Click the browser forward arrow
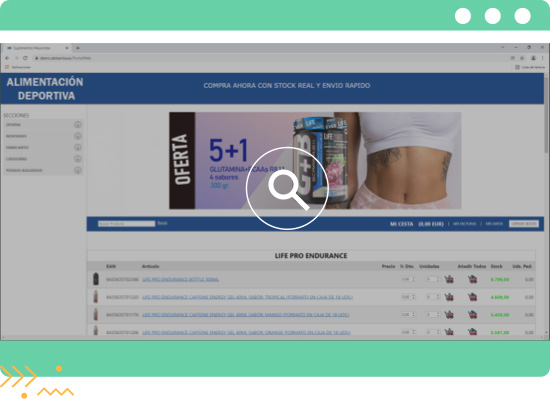Image resolution: width=550 pixels, height=399 pixels. point(16,58)
